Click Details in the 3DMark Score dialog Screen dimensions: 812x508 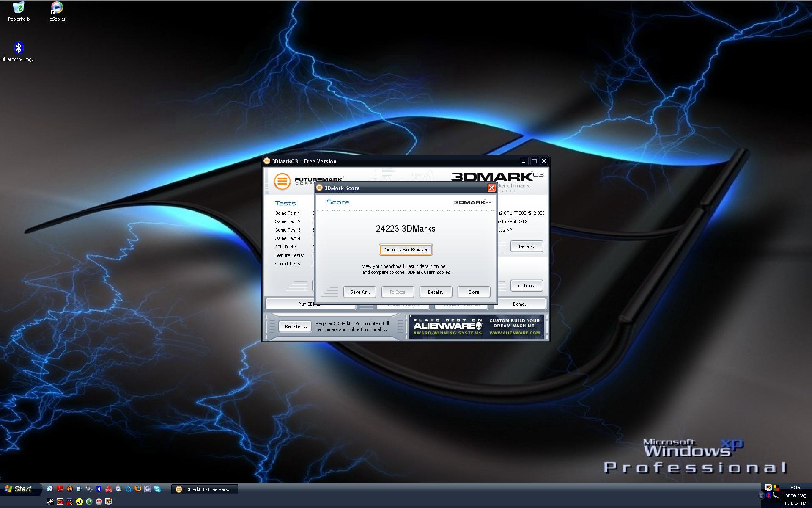tap(436, 292)
